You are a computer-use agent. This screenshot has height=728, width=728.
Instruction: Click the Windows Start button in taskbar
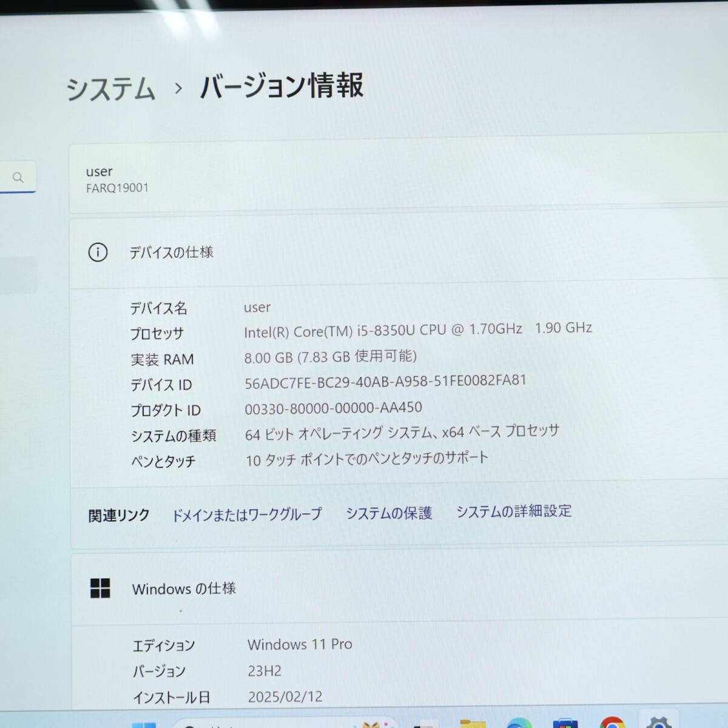[144, 725]
